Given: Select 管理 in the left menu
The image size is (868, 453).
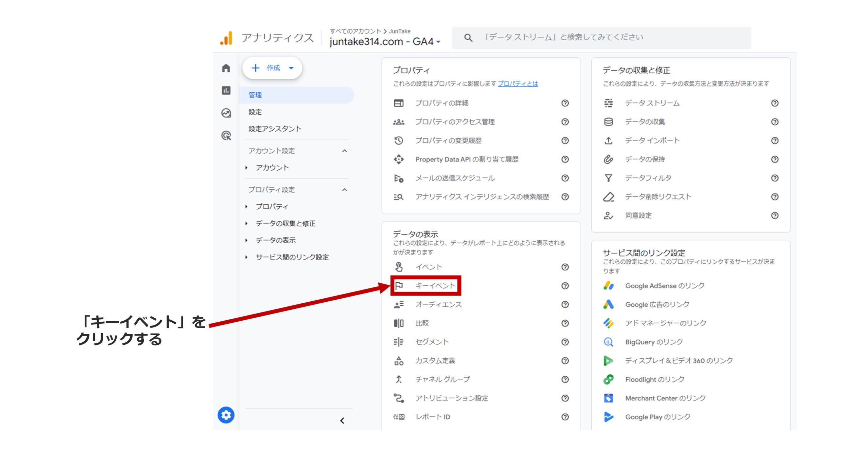Looking at the screenshot, I should (x=255, y=95).
